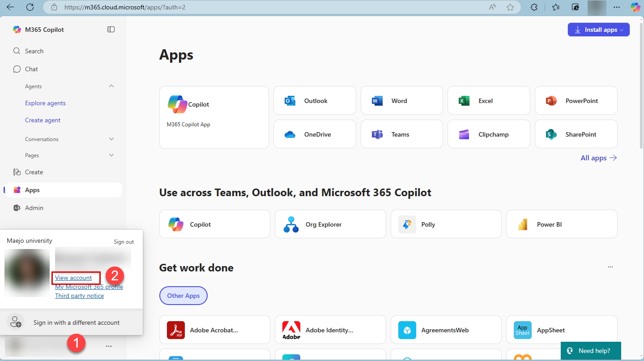Open Create agent link
644x361 pixels.
pyautogui.click(x=43, y=120)
